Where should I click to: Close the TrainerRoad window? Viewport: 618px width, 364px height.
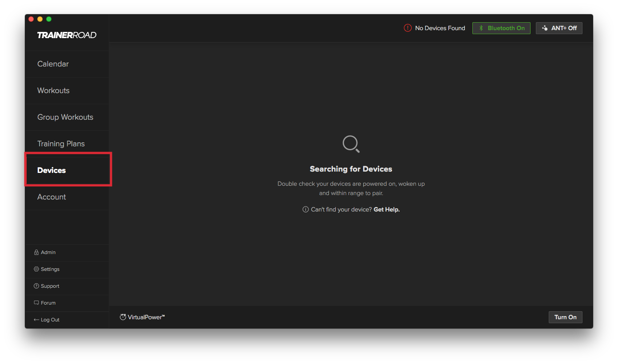point(31,19)
